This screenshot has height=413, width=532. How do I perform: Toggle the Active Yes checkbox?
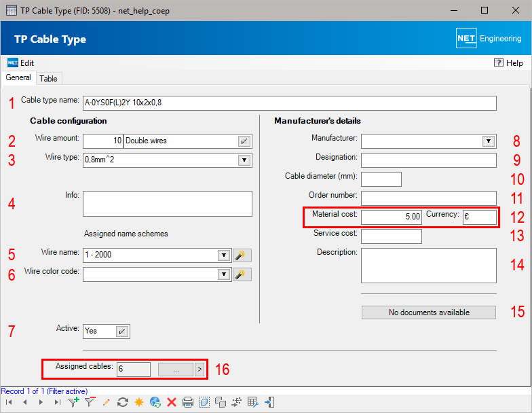(x=121, y=331)
